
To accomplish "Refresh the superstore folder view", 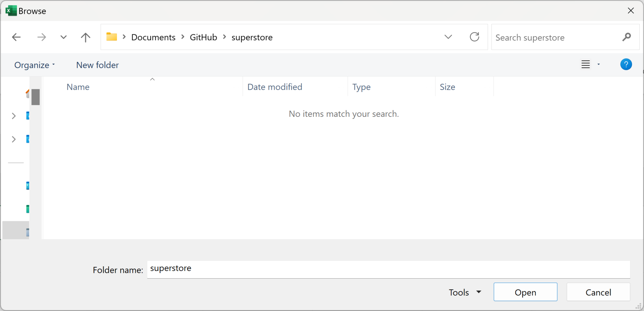I will click(474, 37).
